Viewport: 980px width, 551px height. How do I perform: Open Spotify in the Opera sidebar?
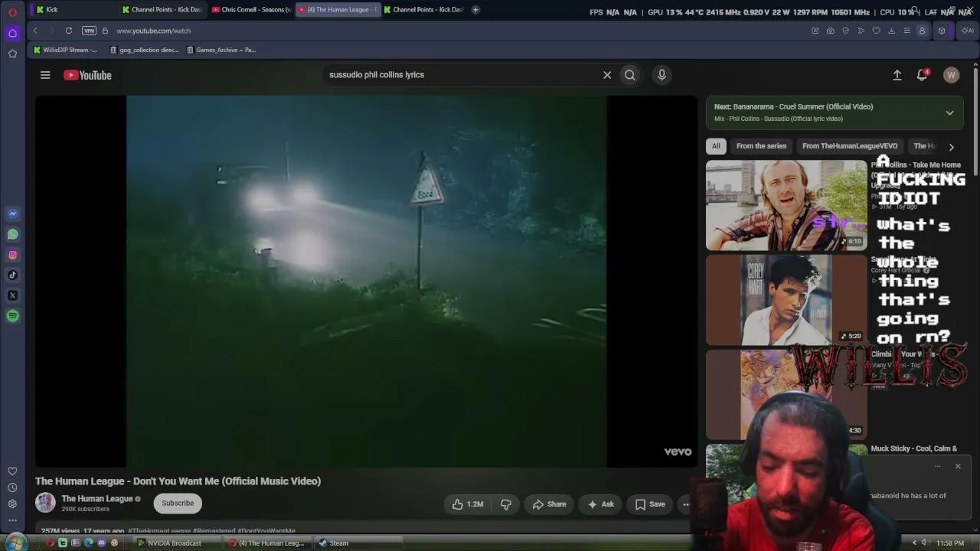[12, 316]
